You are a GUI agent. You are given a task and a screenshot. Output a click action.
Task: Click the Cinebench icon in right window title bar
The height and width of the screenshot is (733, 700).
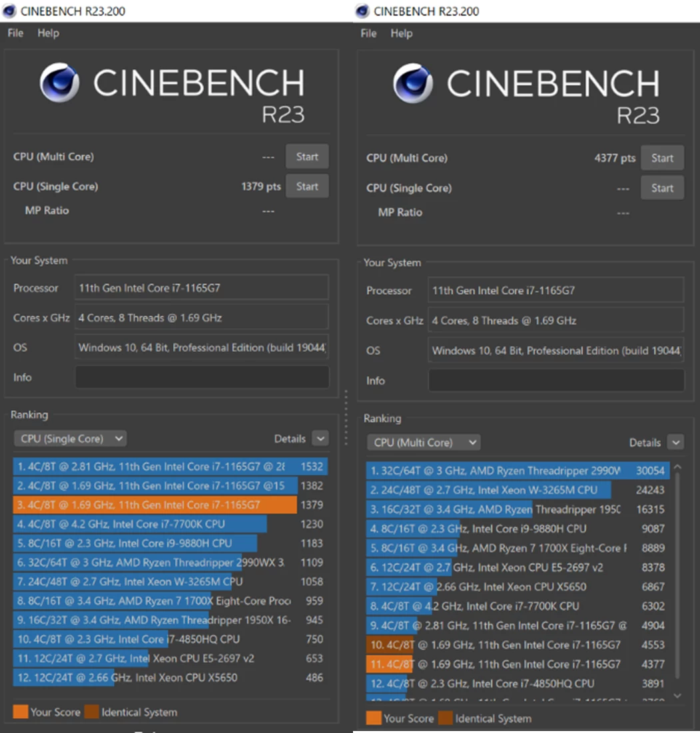(362, 11)
